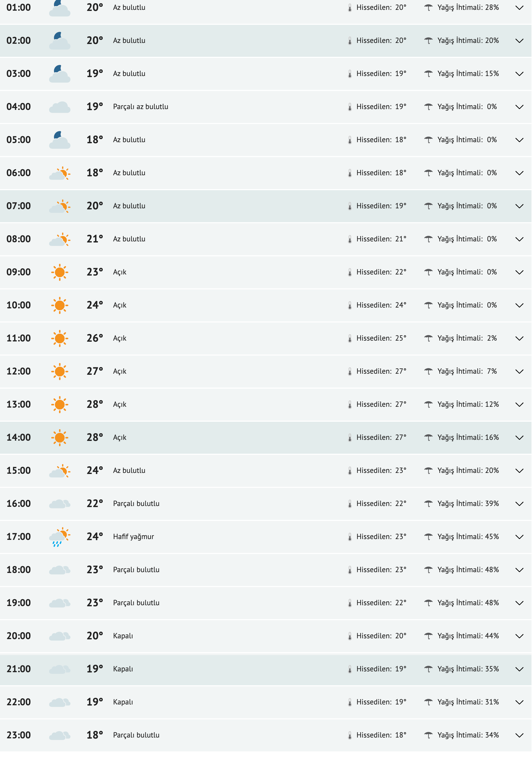Image resolution: width=532 pixels, height=757 pixels.
Task: Click the sun icon at 13:00
Action: [x=60, y=405]
